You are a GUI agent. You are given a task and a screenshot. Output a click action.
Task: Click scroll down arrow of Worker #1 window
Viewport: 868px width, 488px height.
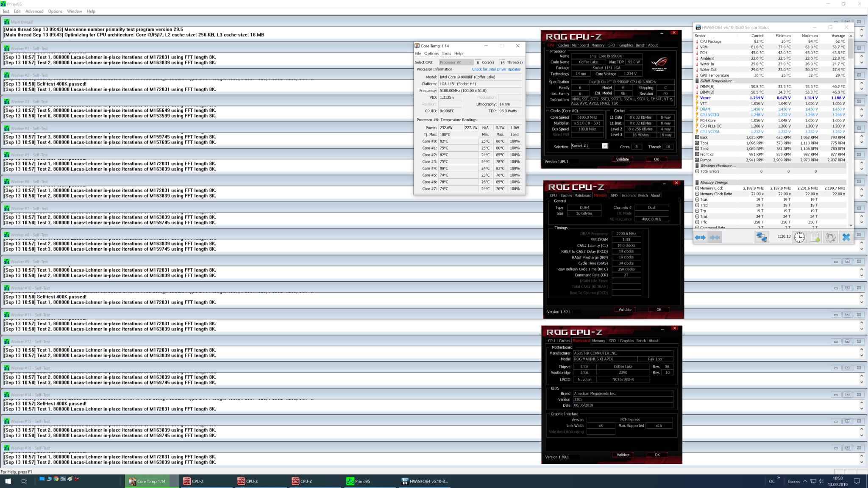[862, 63]
